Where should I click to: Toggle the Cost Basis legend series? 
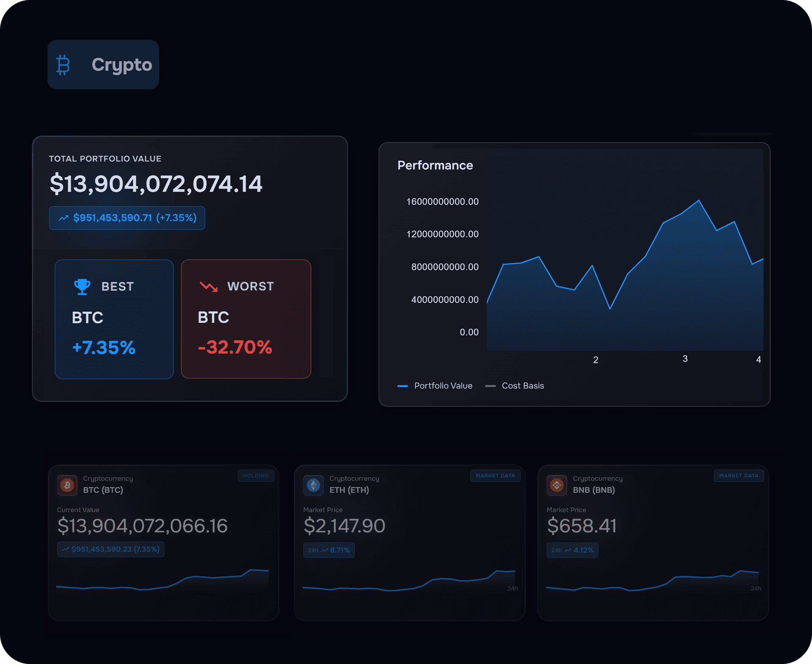tap(515, 386)
